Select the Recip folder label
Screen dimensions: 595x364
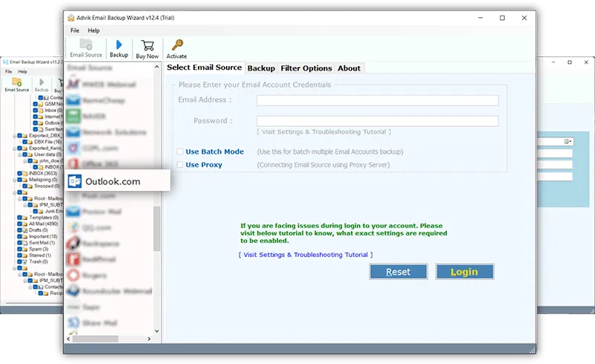56,293
